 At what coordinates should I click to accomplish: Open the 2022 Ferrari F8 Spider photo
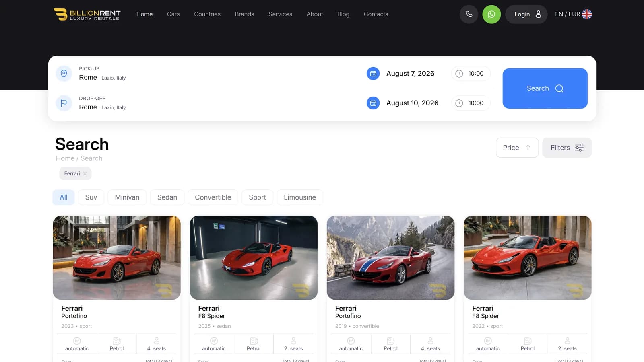click(528, 257)
